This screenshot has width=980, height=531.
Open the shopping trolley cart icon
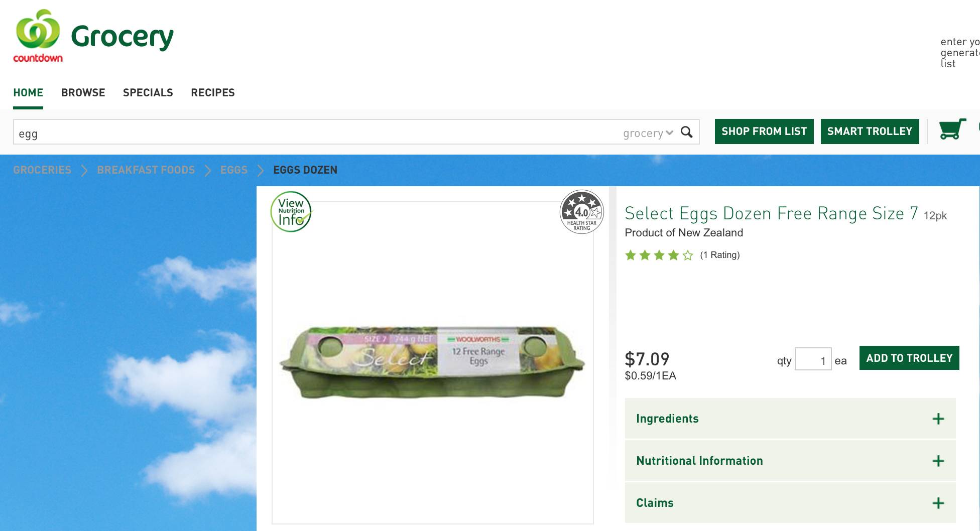coord(952,129)
